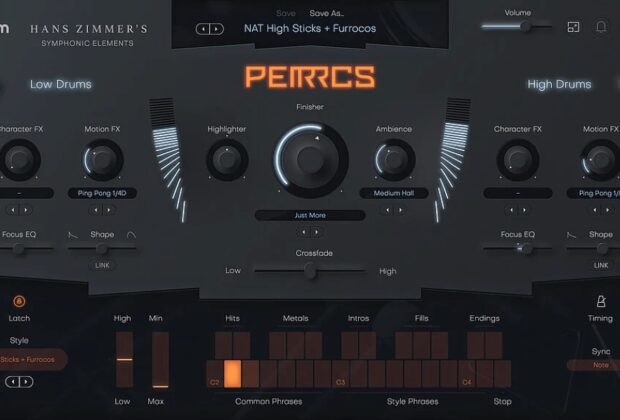Select the High Drums section heading
The height and width of the screenshot is (420, 620).
tap(559, 84)
